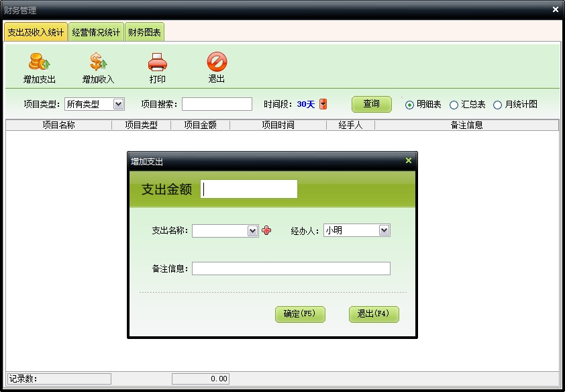Expand the 经办人 dropdown showing 小明
Screen dimensions: 565x392
click(x=384, y=230)
